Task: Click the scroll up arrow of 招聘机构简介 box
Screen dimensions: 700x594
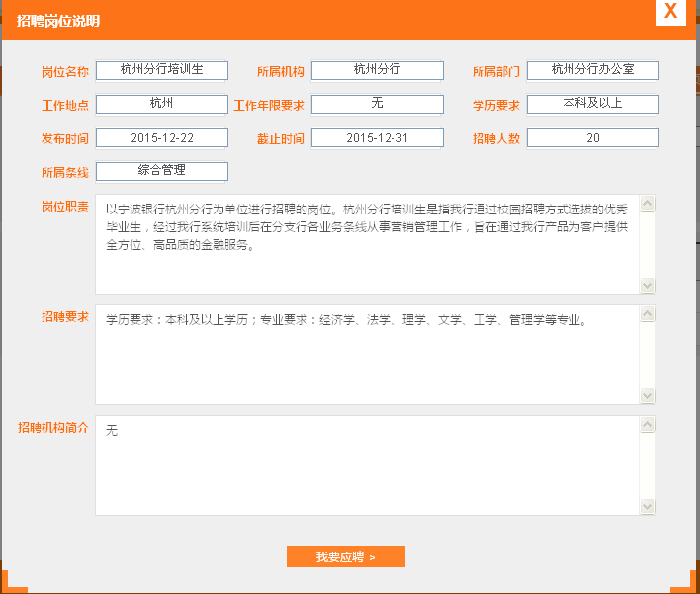Action: pos(647,424)
